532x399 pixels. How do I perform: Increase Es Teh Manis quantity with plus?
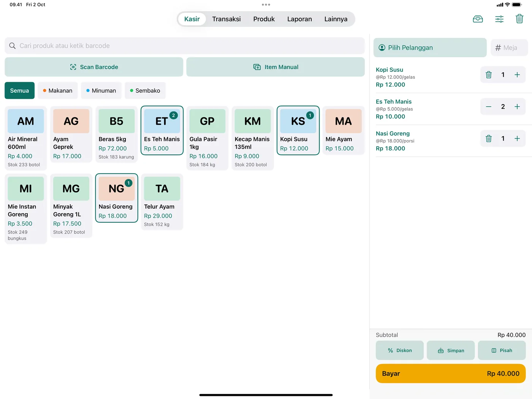pos(517,107)
